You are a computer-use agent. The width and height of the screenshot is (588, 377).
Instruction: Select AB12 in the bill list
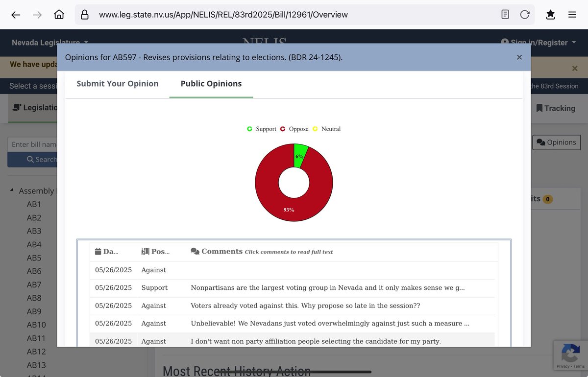(x=36, y=352)
